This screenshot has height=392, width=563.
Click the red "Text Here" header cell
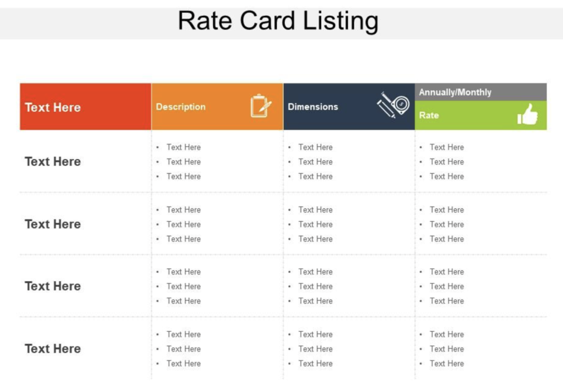(x=53, y=107)
